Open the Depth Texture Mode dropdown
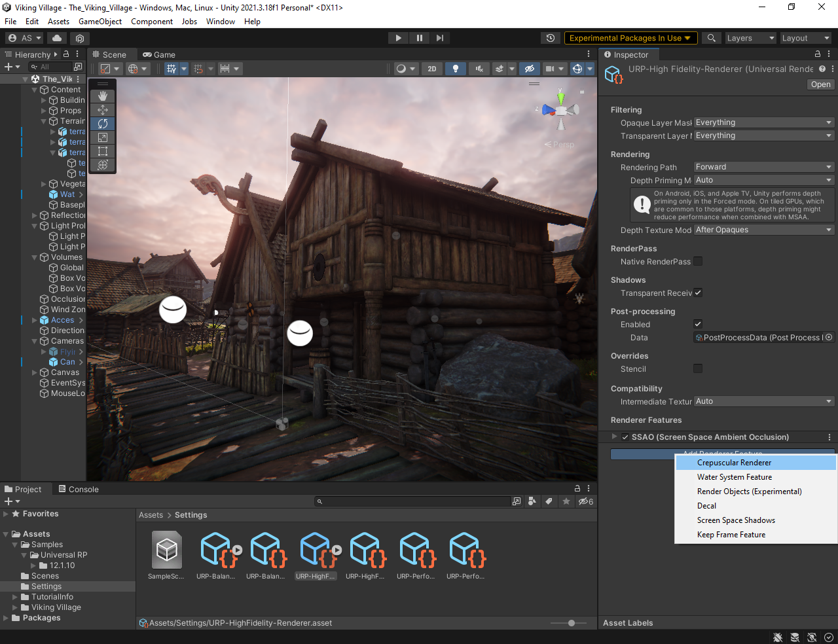838x644 pixels. [763, 229]
